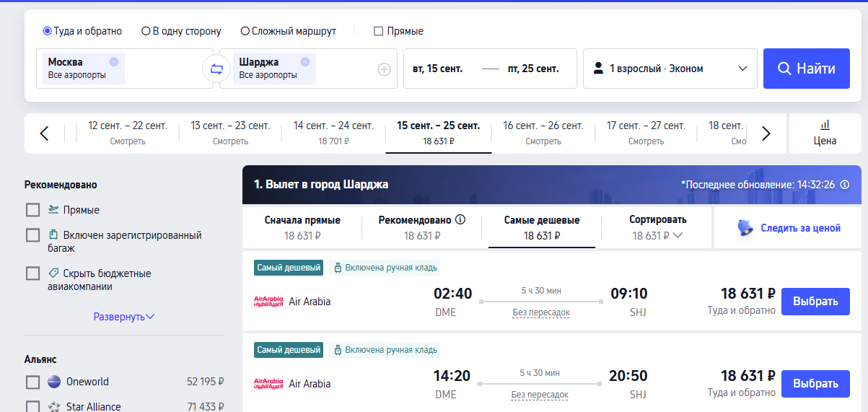Click the bell icon to track price
Image resolution: width=868 pixels, height=412 pixels.
click(745, 228)
